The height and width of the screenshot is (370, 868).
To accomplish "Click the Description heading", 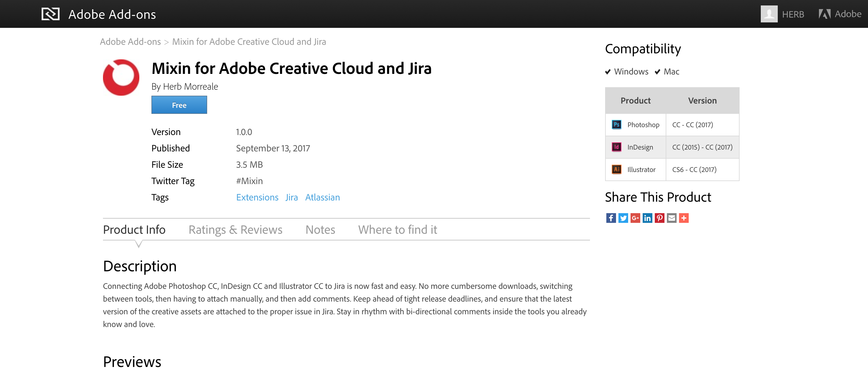I will point(140,266).
